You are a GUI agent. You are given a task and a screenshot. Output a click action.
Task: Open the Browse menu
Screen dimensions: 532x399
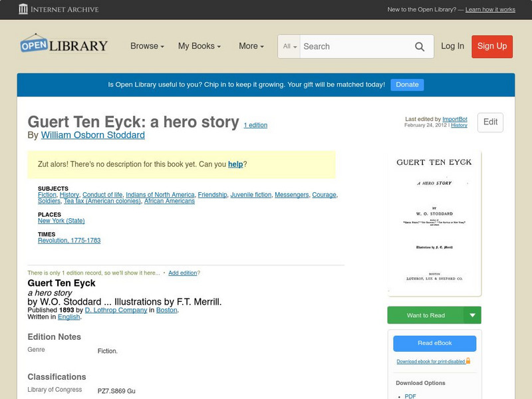[148, 47]
